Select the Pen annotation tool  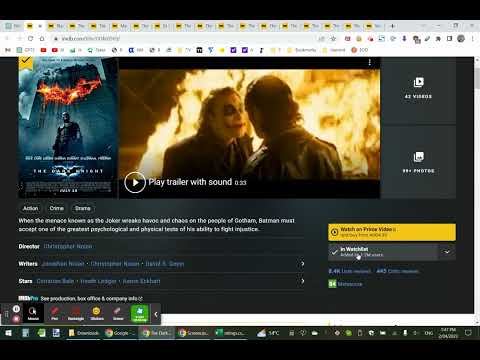55,314
